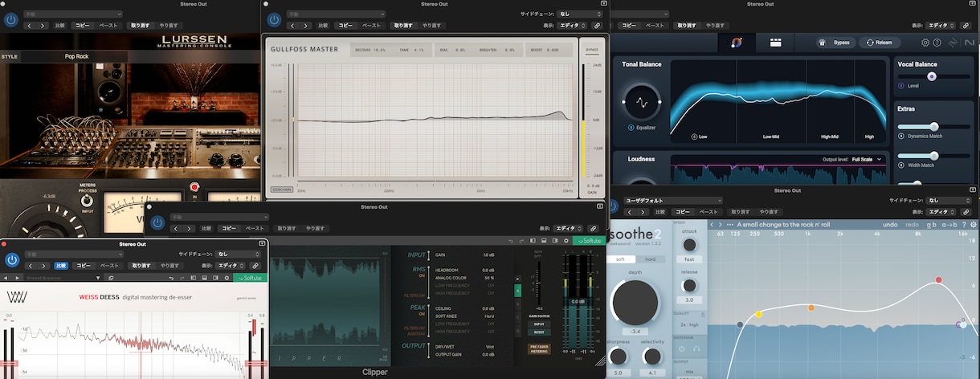The image size is (980, 379).
Task: Click redo arrow in Clipper toolbar
Action: coord(521,240)
